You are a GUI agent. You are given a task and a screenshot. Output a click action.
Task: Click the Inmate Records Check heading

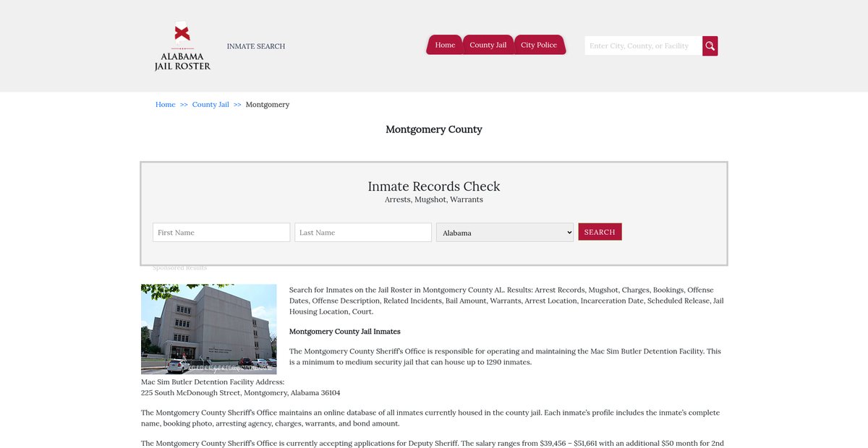click(x=434, y=186)
